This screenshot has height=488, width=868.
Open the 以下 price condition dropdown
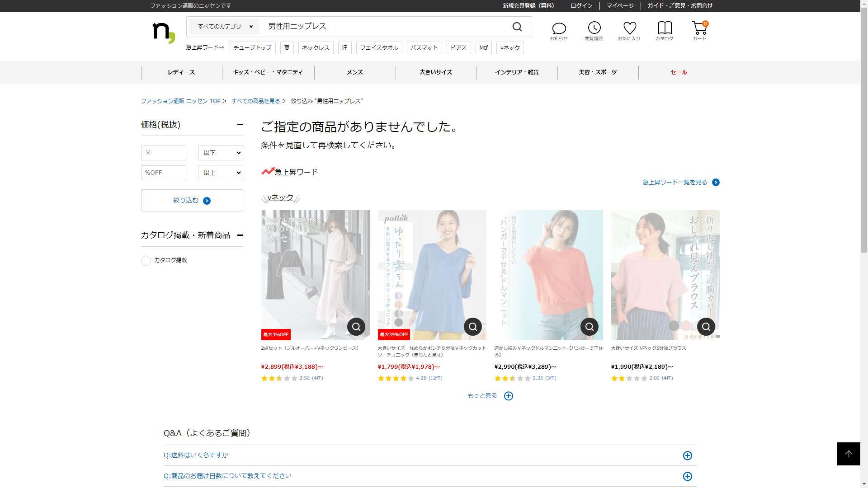click(x=221, y=153)
